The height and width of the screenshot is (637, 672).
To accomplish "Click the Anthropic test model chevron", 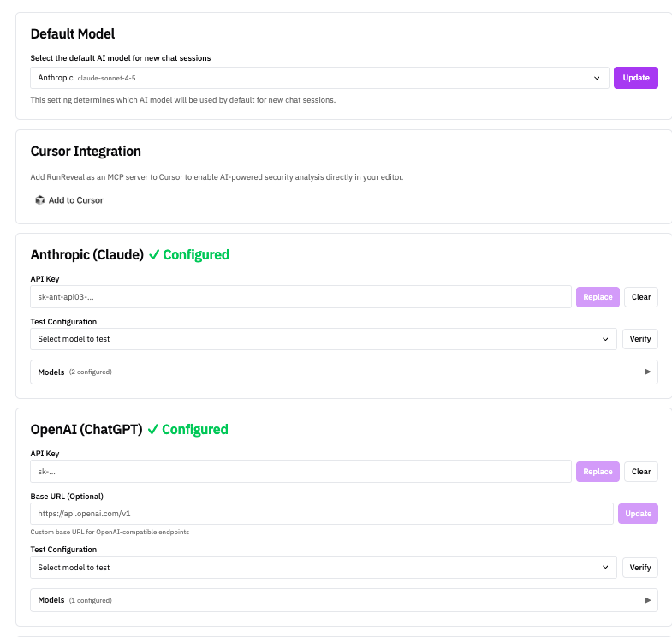I will [605, 339].
